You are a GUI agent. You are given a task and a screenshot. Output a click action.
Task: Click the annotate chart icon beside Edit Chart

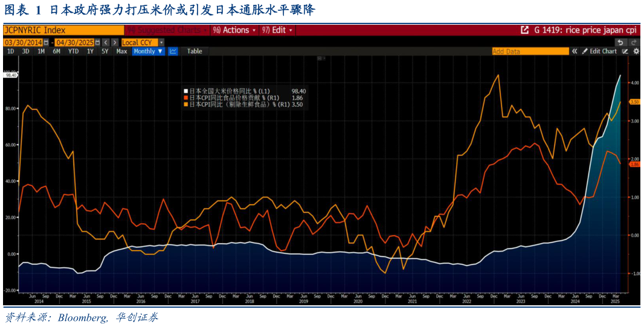tap(625, 51)
